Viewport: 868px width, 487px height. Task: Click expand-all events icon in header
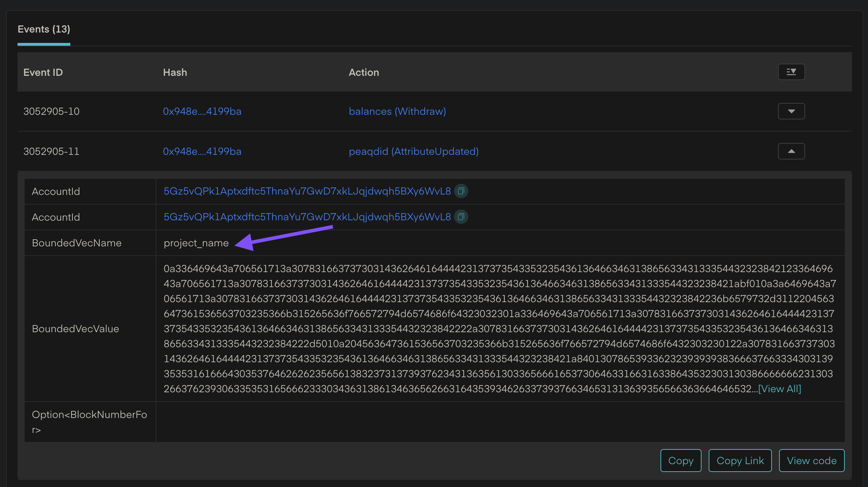pos(791,72)
